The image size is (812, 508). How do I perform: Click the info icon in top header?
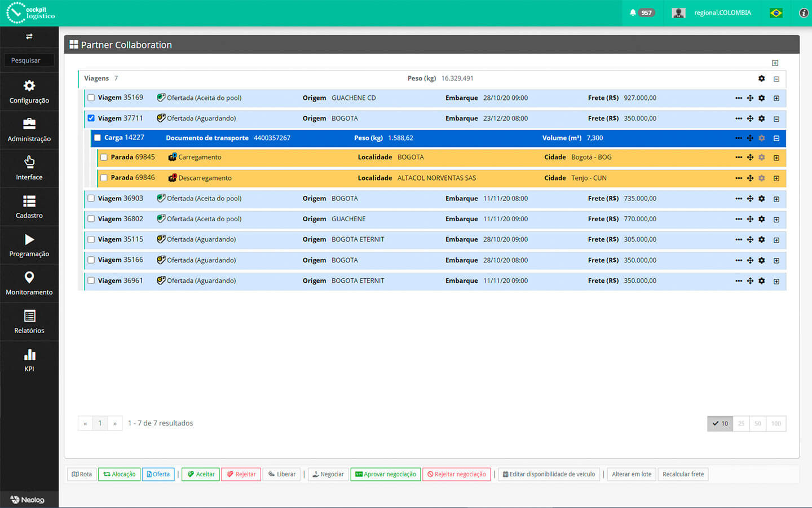click(x=804, y=12)
